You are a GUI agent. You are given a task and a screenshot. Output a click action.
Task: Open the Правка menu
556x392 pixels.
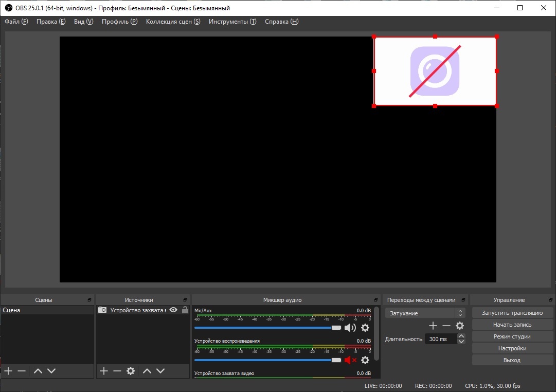pyautogui.click(x=51, y=22)
